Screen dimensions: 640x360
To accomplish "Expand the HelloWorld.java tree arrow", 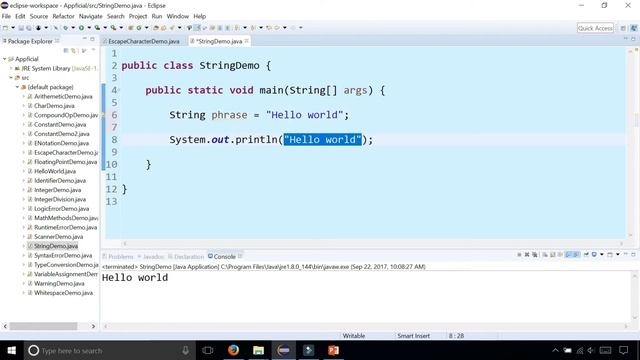I will pyautogui.click(x=24, y=171).
